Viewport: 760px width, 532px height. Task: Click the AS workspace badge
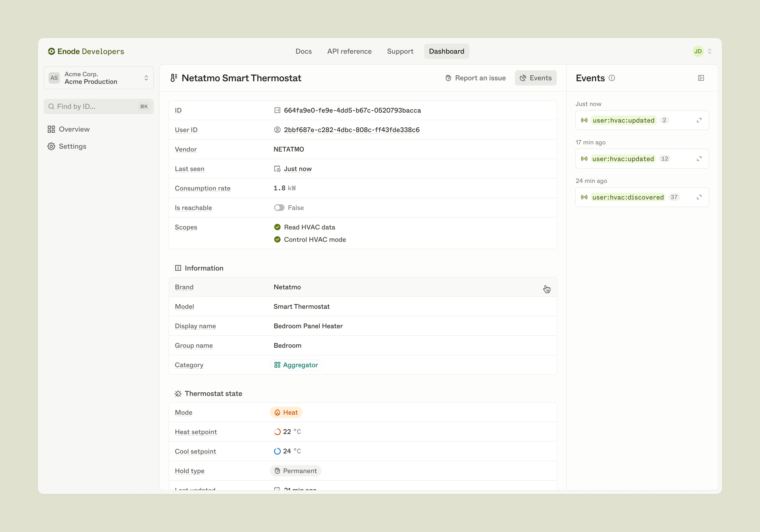54,78
